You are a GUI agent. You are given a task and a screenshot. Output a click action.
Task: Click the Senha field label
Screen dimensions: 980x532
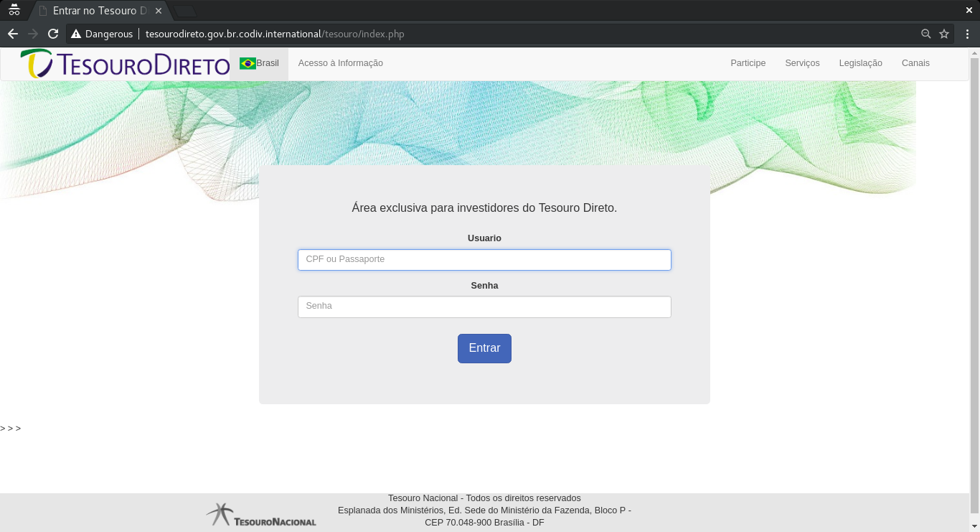click(484, 286)
